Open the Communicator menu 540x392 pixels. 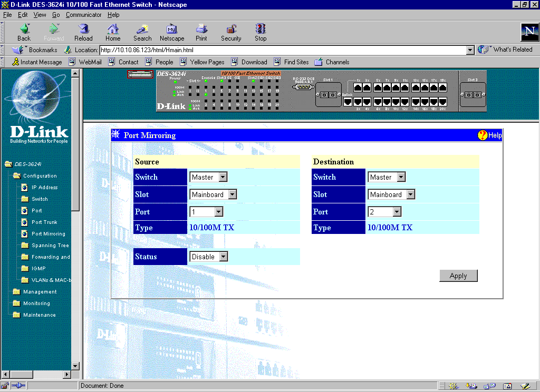[x=83, y=15]
